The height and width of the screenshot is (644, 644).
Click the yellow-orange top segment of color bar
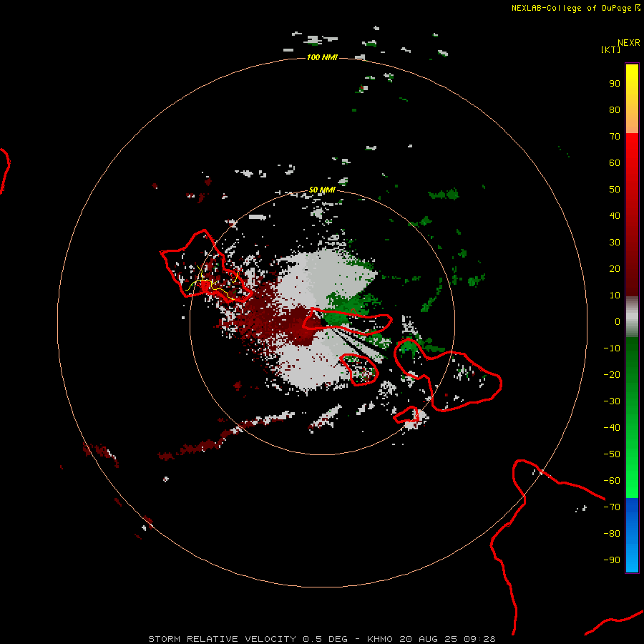tap(632, 99)
